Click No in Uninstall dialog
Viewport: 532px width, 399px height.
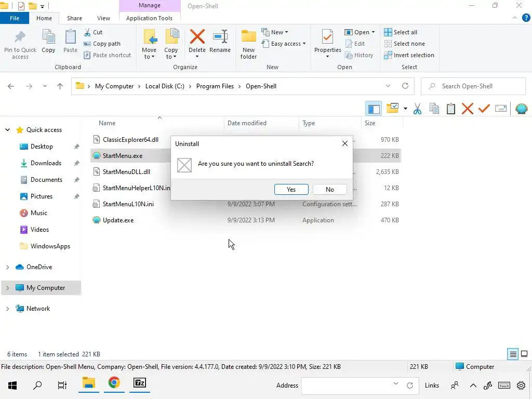point(330,189)
